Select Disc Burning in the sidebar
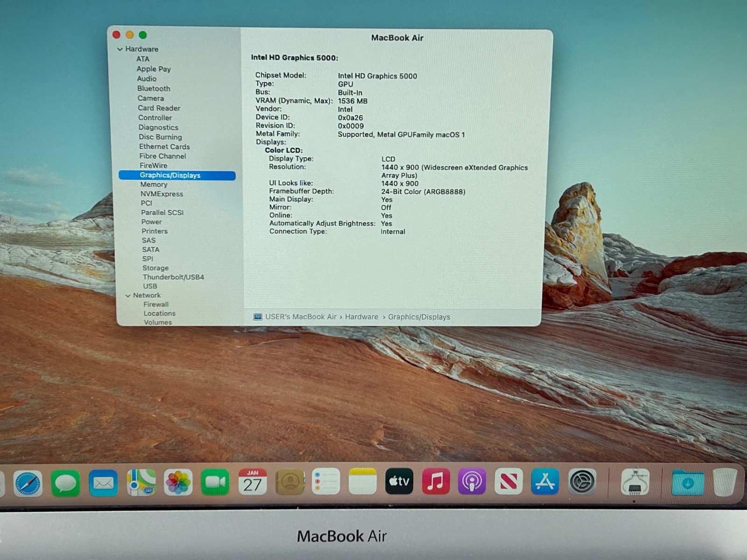The width and height of the screenshot is (747, 560). (x=160, y=137)
